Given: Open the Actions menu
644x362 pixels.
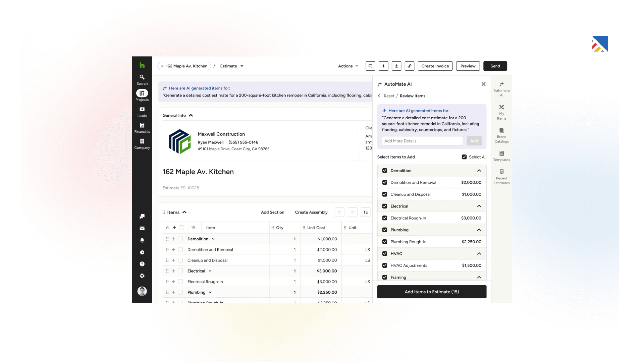Looking at the screenshot, I should pyautogui.click(x=348, y=66).
